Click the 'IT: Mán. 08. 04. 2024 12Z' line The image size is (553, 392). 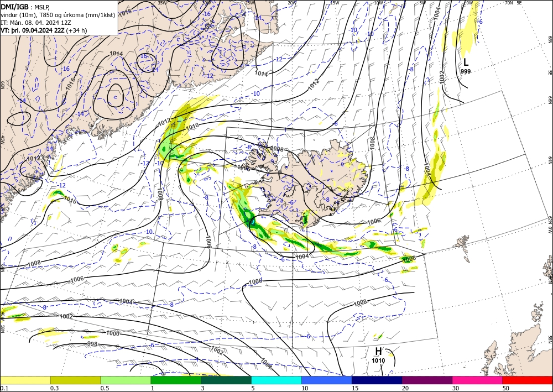pos(35,22)
